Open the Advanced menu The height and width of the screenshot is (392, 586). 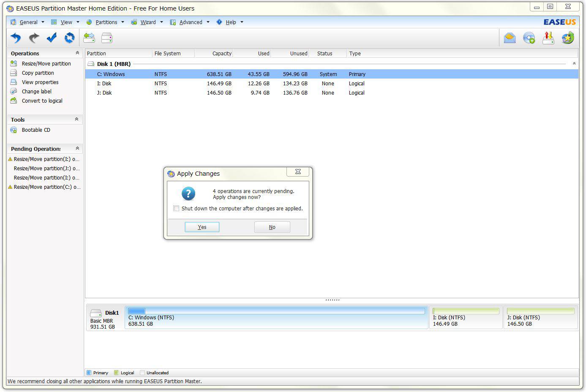pyautogui.click(x=190, y=22)
